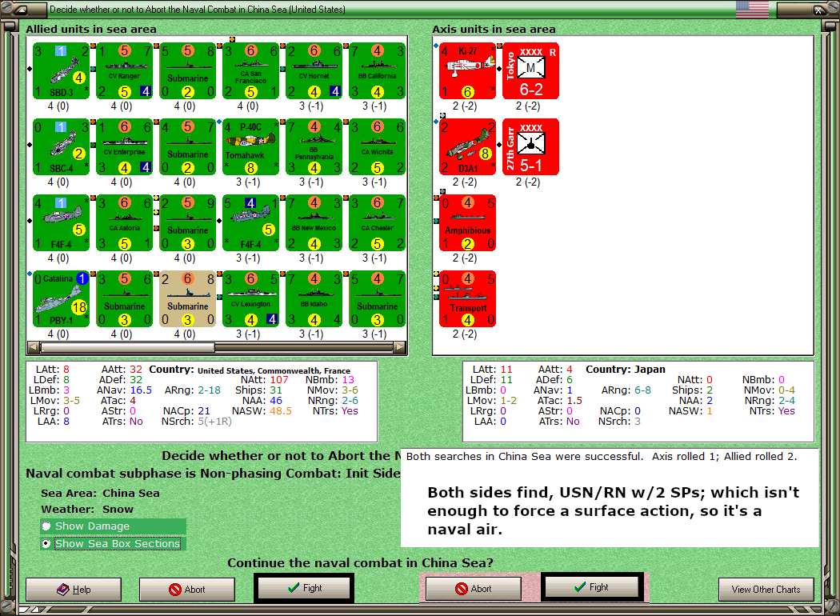Select the tan-colored Submarine counter
This screenshot has height=616, width=840.
(187, 299)
